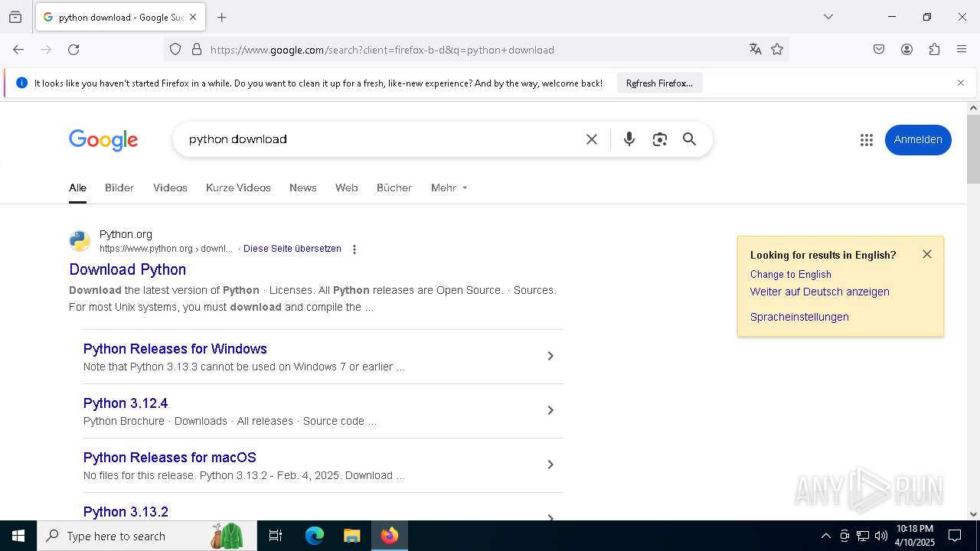Viewport: 980px width, 551px height.
Task: Open the Download Python result
Action: [128, 269]
